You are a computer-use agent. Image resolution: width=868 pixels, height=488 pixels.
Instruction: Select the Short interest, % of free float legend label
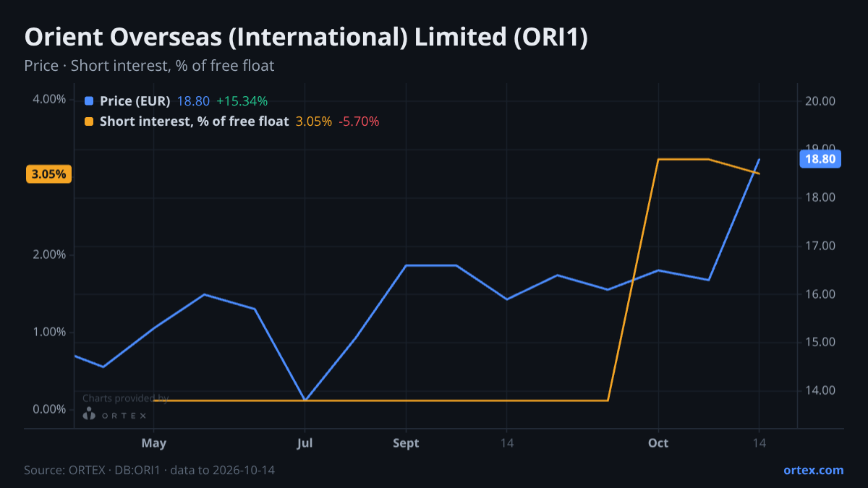195,121
